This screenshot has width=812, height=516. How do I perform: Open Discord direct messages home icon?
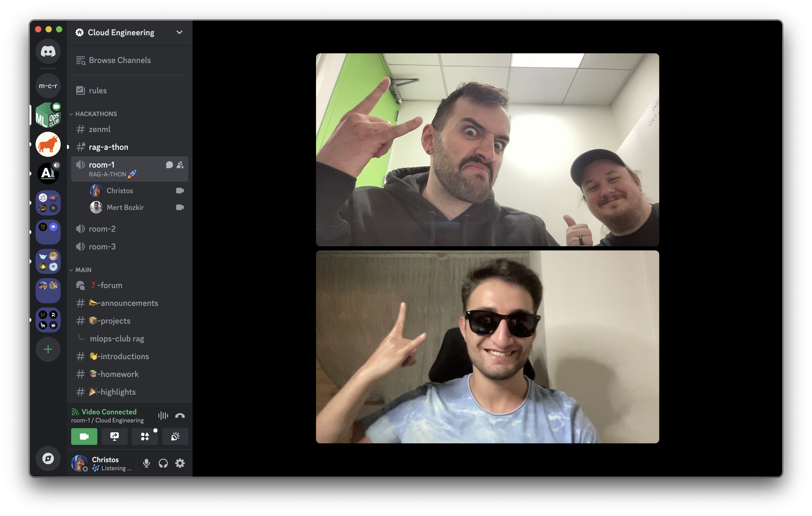(x=48, y=51)
